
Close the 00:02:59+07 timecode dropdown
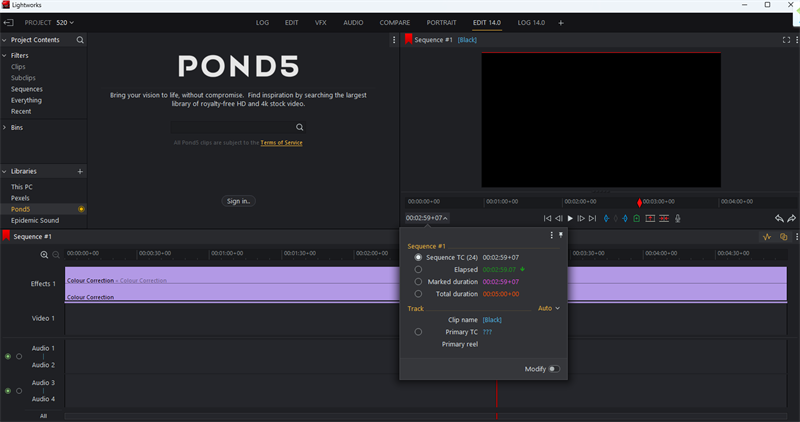pyautogui.click(x=427, y=218)
